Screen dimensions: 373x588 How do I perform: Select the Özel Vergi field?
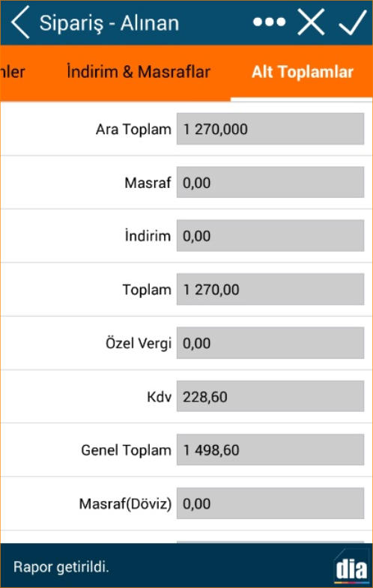[270, 343]
